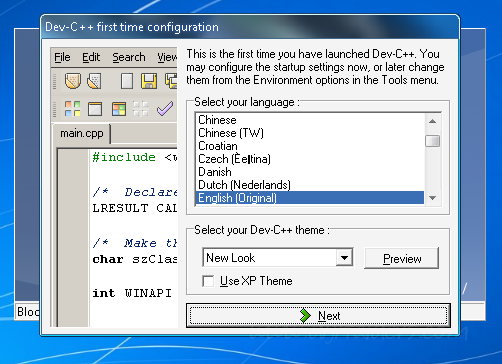Screen dimensions: 502x364
Task: Click the Next button
Action: (x=318, y=315)
